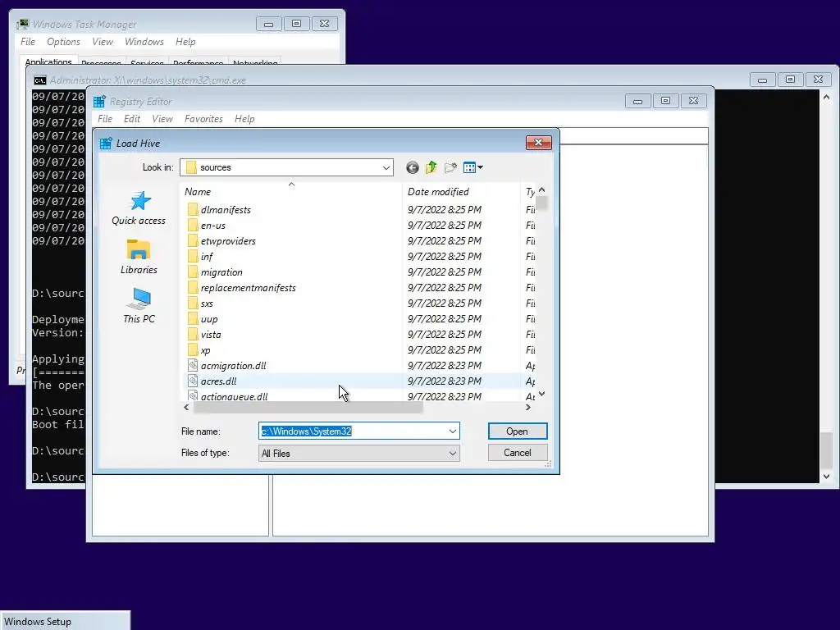Open the View menu in Task Manager
Screen dimensions: 840x630
(103, 42)
